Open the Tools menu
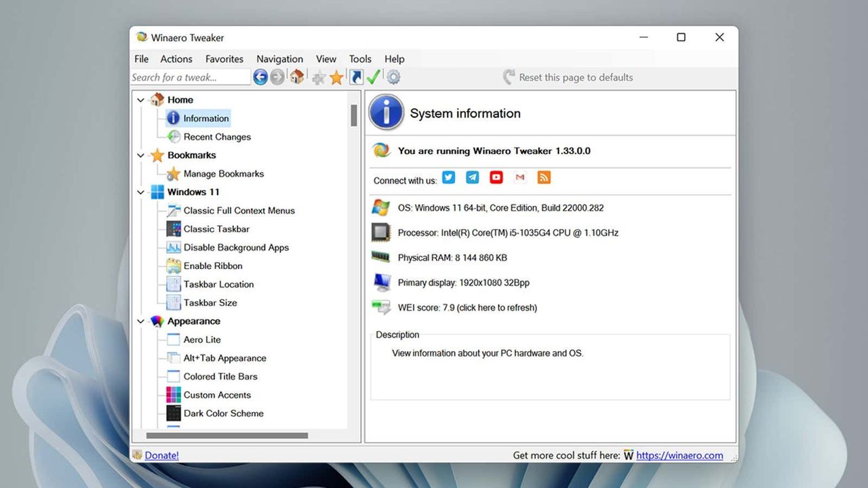The width and height of the screenshot is (868, 488). [360, 59]
